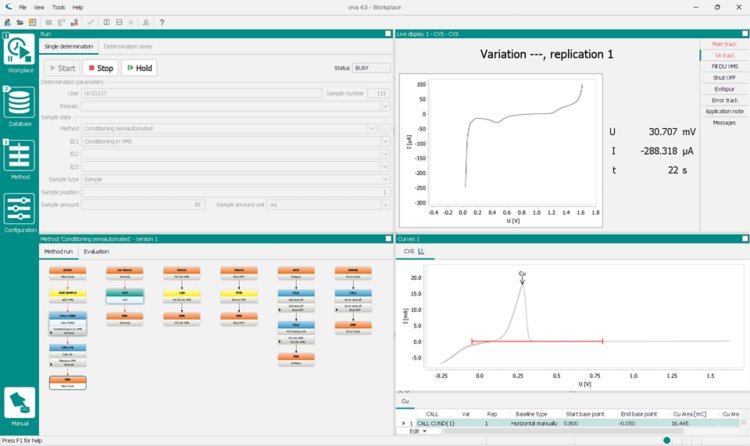The width and height of the screenshot is (750, 446).
Task: Click the method browse ellipsis button
Action: (x=385, y=128)
